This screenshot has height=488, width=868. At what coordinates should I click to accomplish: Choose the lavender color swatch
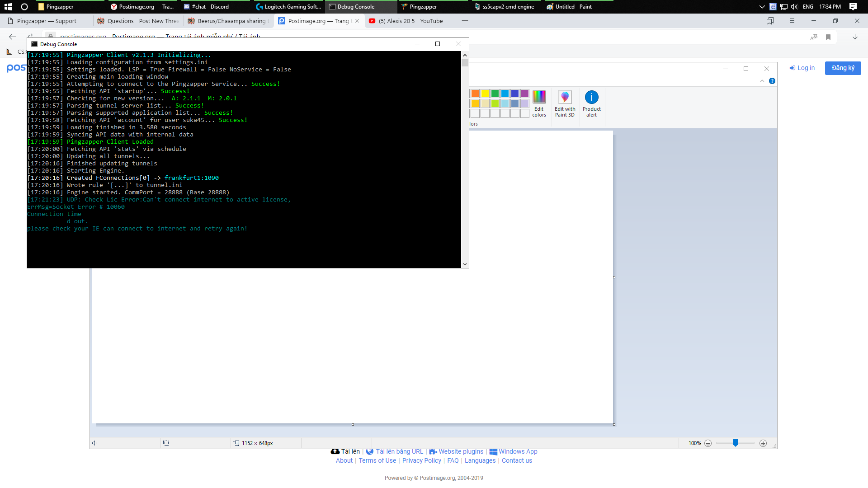pyautogui.click(x=525, y=103)
